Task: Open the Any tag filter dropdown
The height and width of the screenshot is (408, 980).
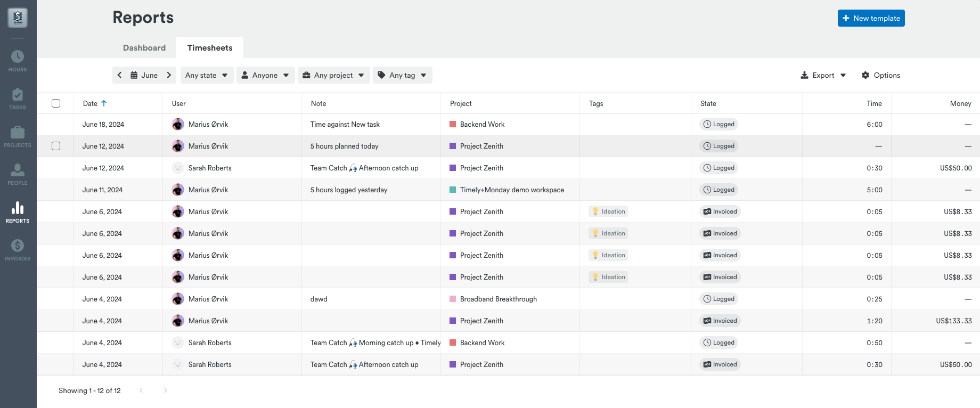Action: (402, 75)
